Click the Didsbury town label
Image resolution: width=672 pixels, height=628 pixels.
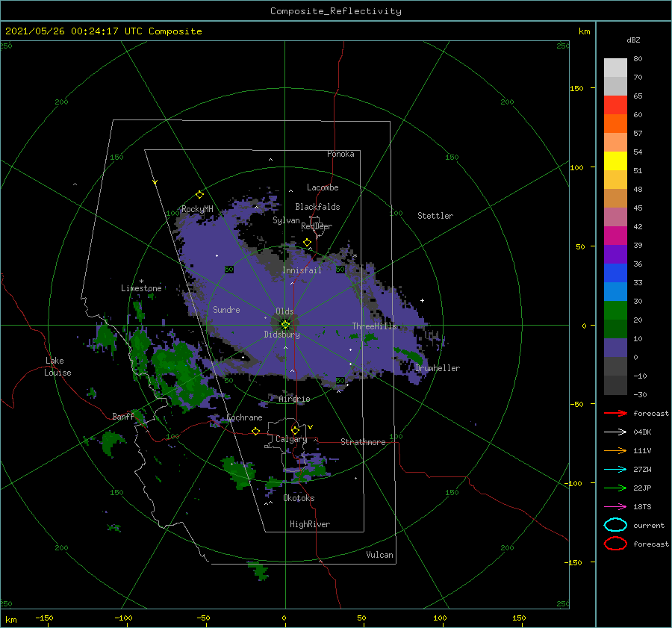point(282,335)
